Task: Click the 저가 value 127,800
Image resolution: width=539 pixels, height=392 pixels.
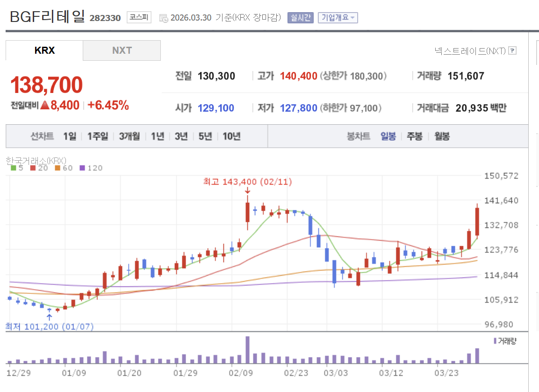Action: [298, 108]
